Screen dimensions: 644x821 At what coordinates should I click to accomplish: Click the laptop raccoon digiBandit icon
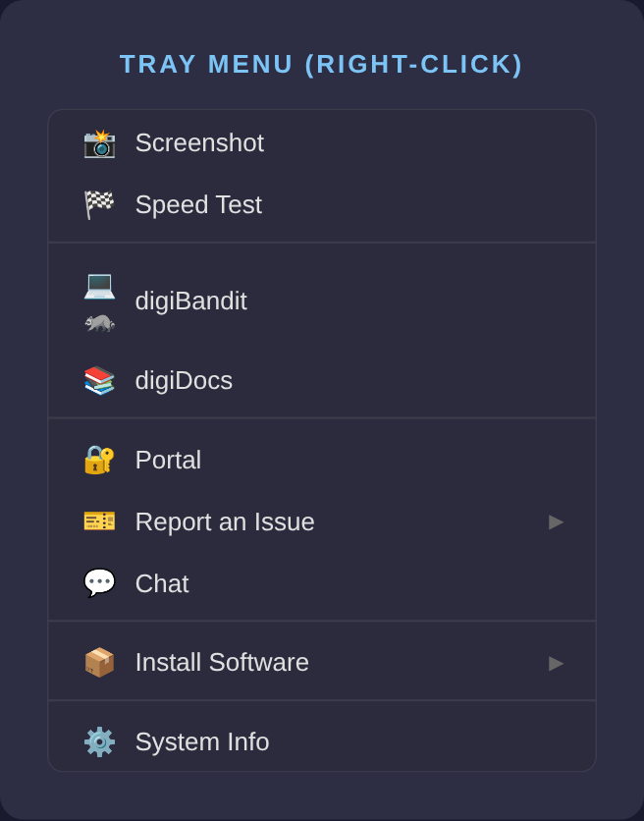99,301
